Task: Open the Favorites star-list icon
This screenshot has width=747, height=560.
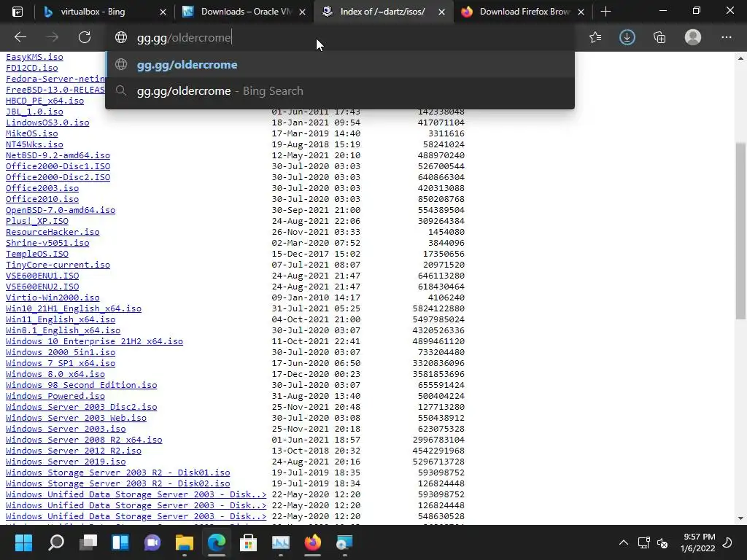Action: pos(595,37)
